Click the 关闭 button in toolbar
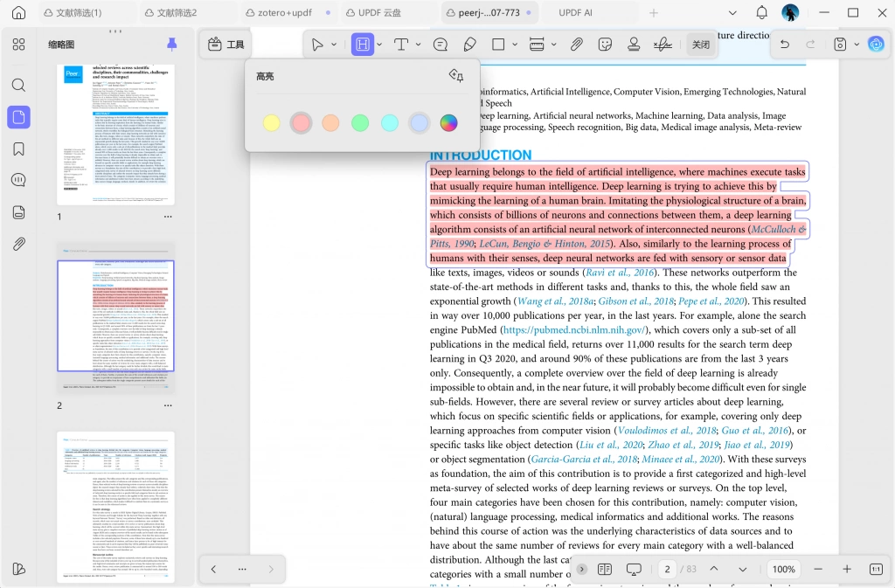The image size is (895, 588). (700, 45)
